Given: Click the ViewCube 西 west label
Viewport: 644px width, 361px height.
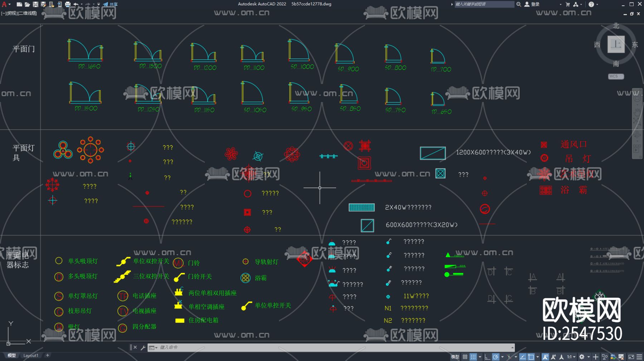Looking at the screenshot, I should pos(597,44).
